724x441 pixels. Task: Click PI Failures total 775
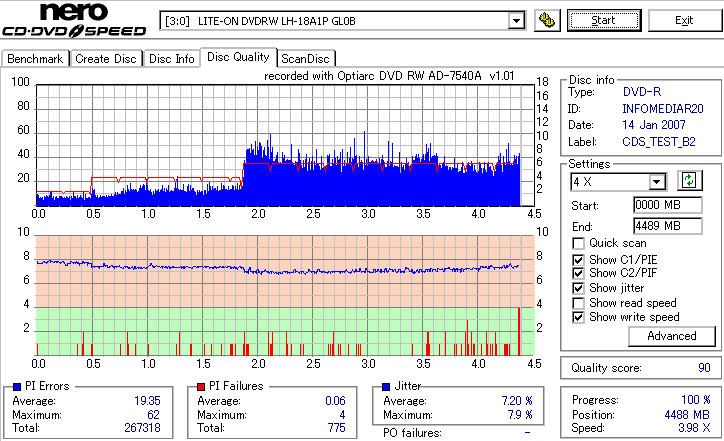[x=337, y=428]
